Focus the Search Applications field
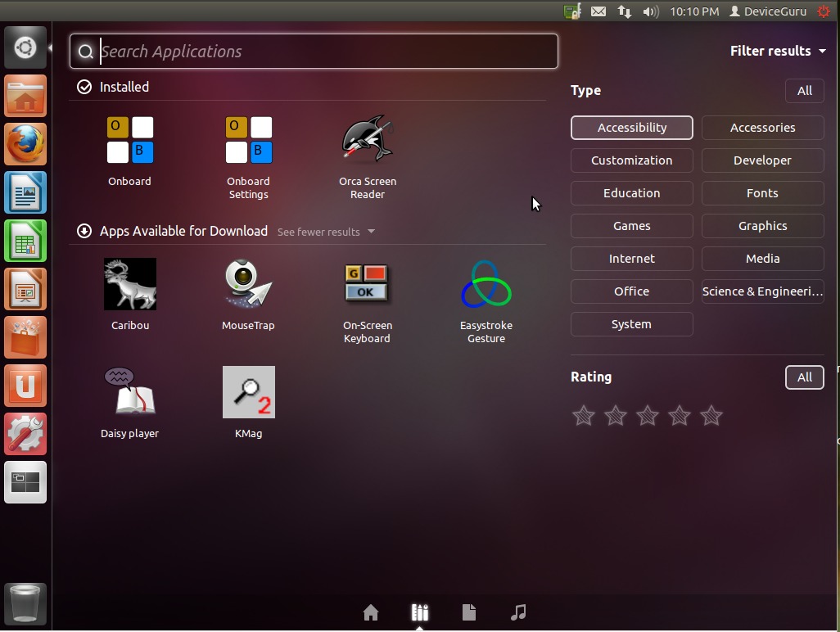The height and width of the screenshot is (632, 840). 314,51
